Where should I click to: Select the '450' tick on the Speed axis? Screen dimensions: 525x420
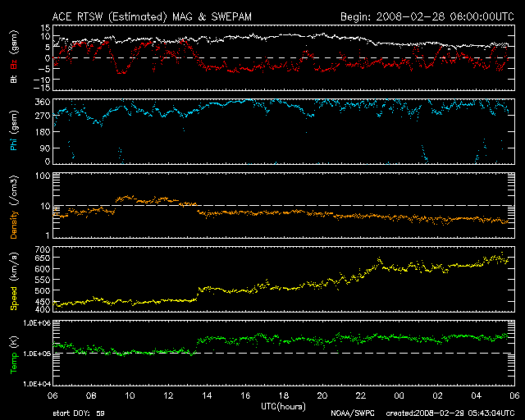coord(42,302)
